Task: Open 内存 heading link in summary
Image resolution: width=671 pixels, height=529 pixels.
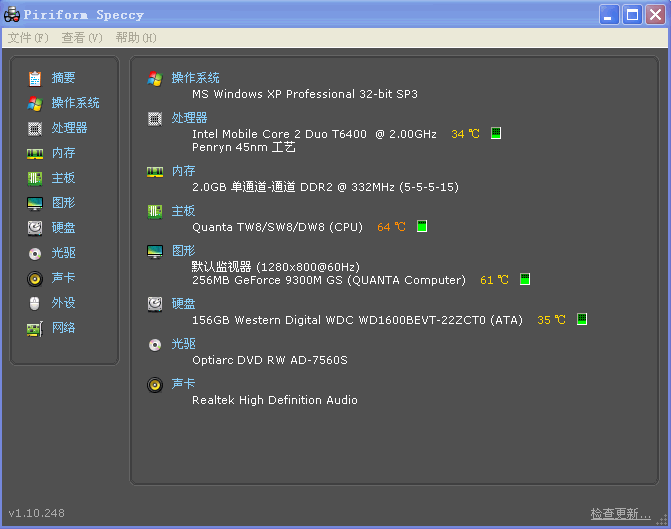Action: point(184,171)
